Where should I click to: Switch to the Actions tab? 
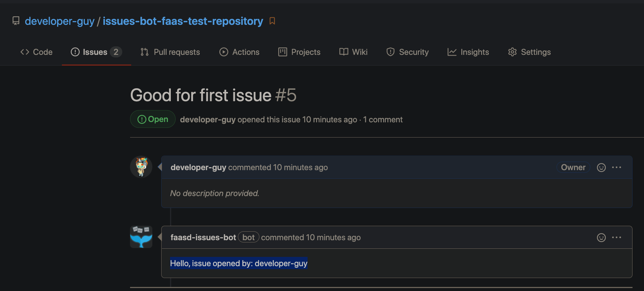click(239, 52)
